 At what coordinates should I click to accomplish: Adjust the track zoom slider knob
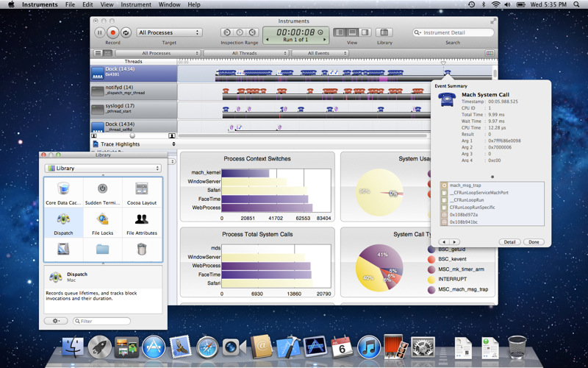pyautogui.click(x=132, y=135)
